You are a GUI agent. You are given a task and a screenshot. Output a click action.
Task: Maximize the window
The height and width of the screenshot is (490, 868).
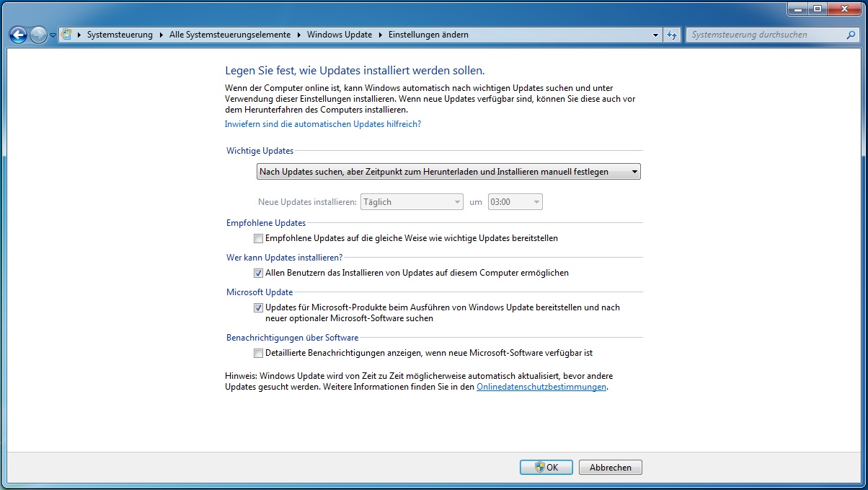pos(818,9)
